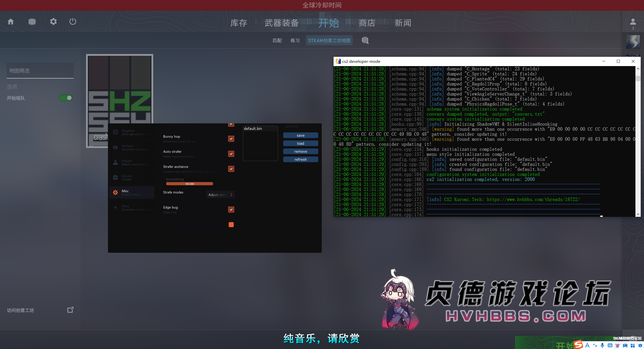Click the workshop external link icon
The width and height of the screenshot is (644, 349).
pos(70,310)
